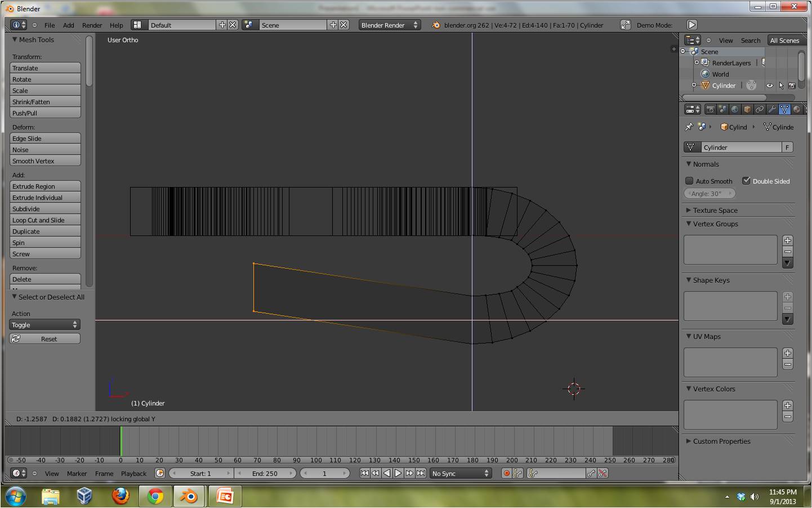Click the Reset button
This screenshot has width=812, height=508.
coord(45,338)
